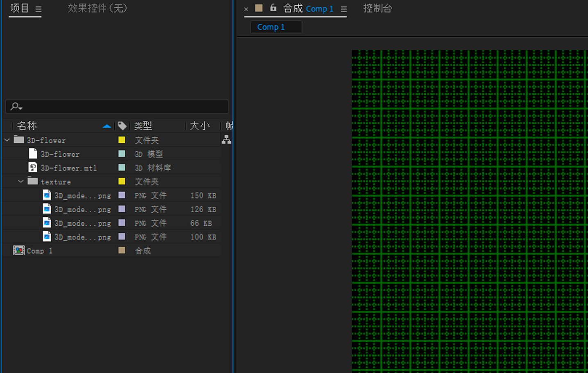The width and height of the screenshot is (588, 373).
Task: Collapse the texture folder
Action: 21,181
